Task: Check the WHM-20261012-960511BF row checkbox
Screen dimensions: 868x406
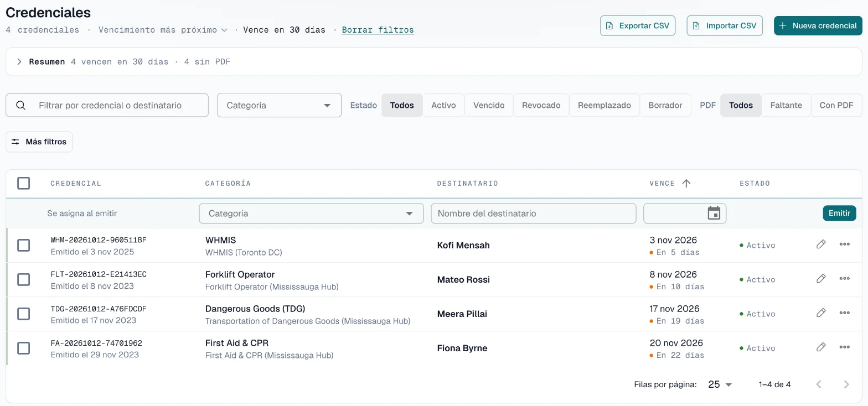Action: point(23,245)
